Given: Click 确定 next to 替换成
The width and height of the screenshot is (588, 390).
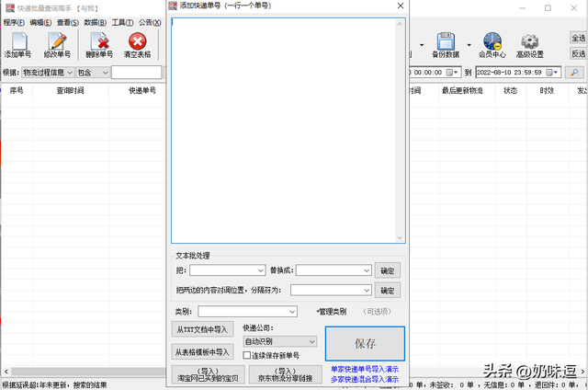Looking at the screenshot, I should (388, 270).
